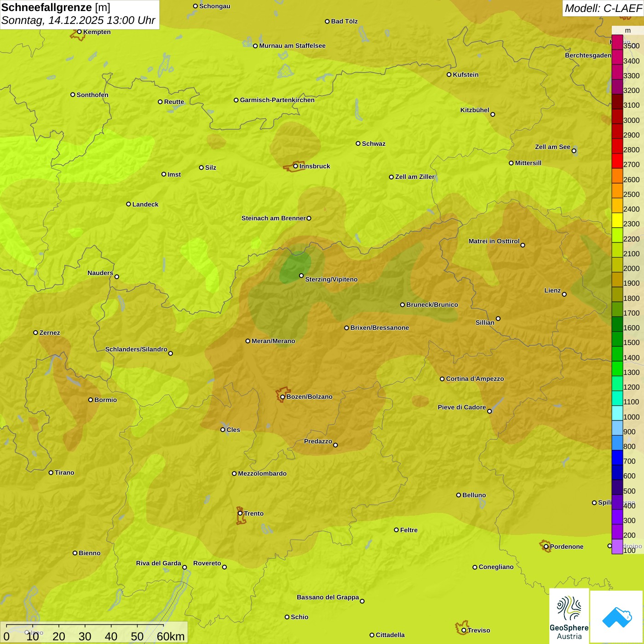The width and height of the screenshot is (644, 644).
Task: Click the Feltre label
Action: coord(409,530)
